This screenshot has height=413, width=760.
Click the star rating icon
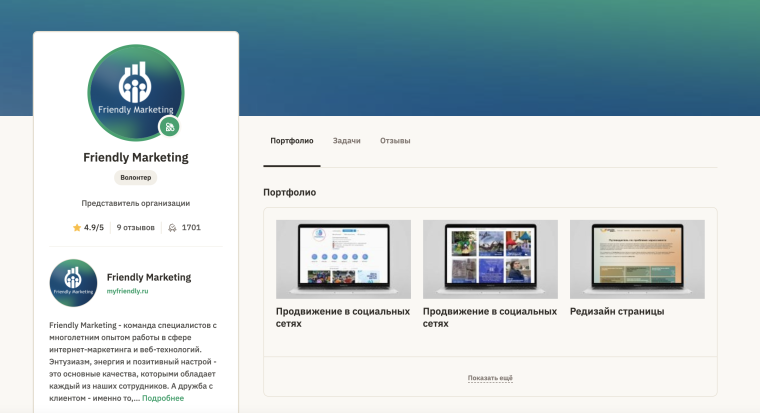[77, 228]
